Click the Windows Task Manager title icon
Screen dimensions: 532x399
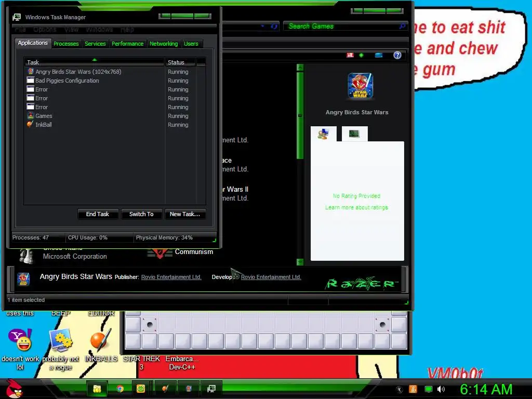pos(17,17)
